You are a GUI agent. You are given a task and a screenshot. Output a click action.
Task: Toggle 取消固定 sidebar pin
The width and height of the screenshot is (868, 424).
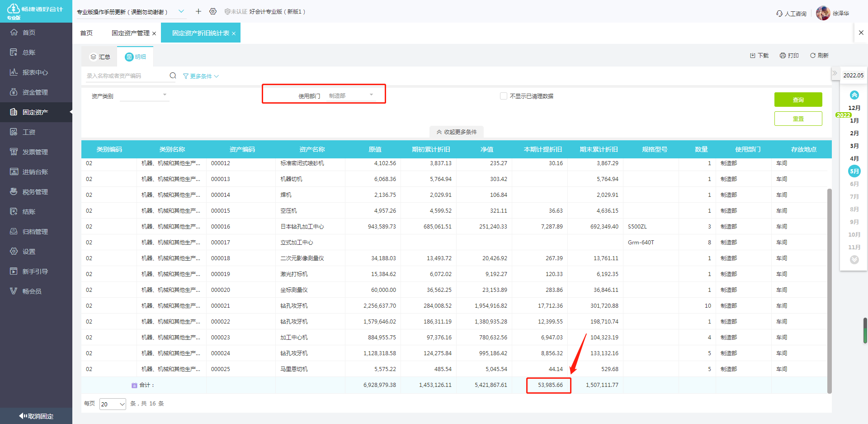pyautogui.click(x=36, y=416)
